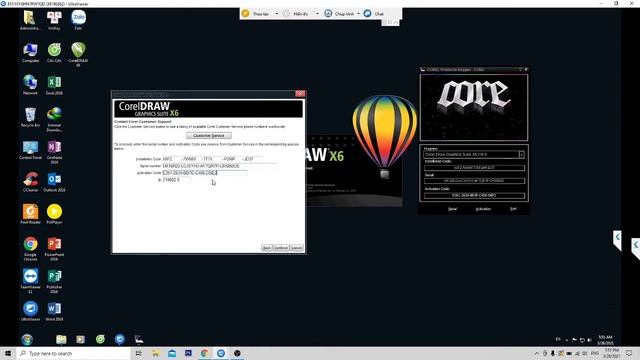Close the CorelDRAW activation dialog
The height and width of the screenshot is (360, 640).
tap(300, 93)
